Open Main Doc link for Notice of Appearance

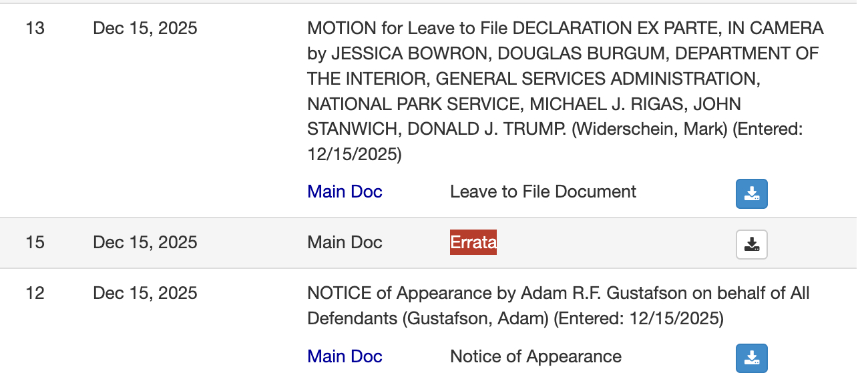tap(345, 357)
